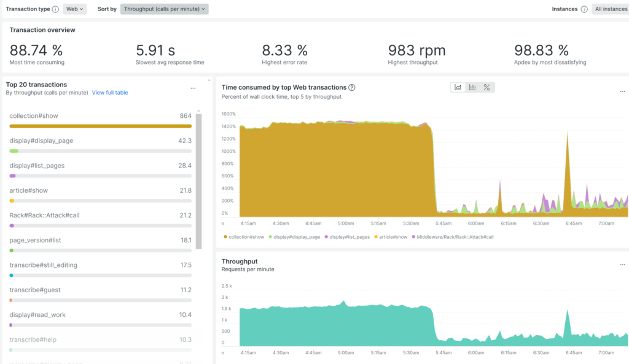Switch to the area chart view
The image size is (629, 364).
tap(458, 87)
